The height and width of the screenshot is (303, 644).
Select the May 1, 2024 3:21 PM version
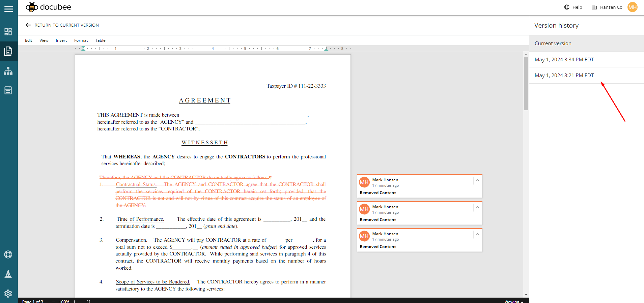point(587,75)
